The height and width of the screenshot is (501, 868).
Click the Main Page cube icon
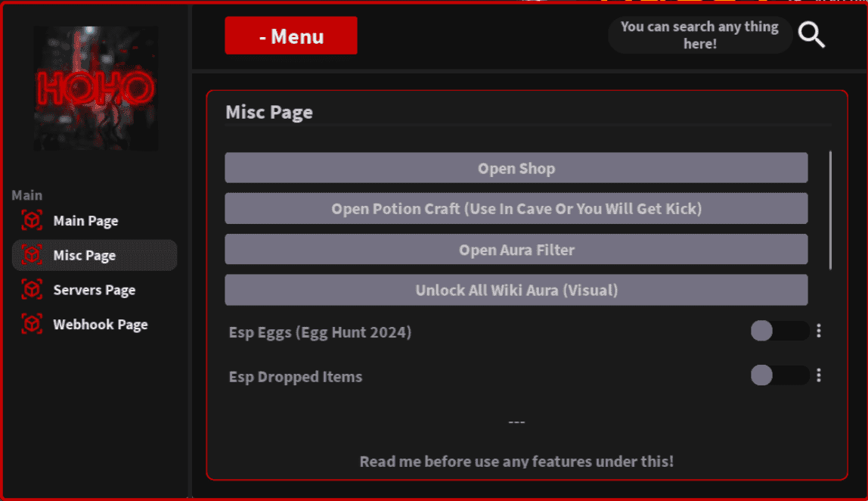click(32, 220)
